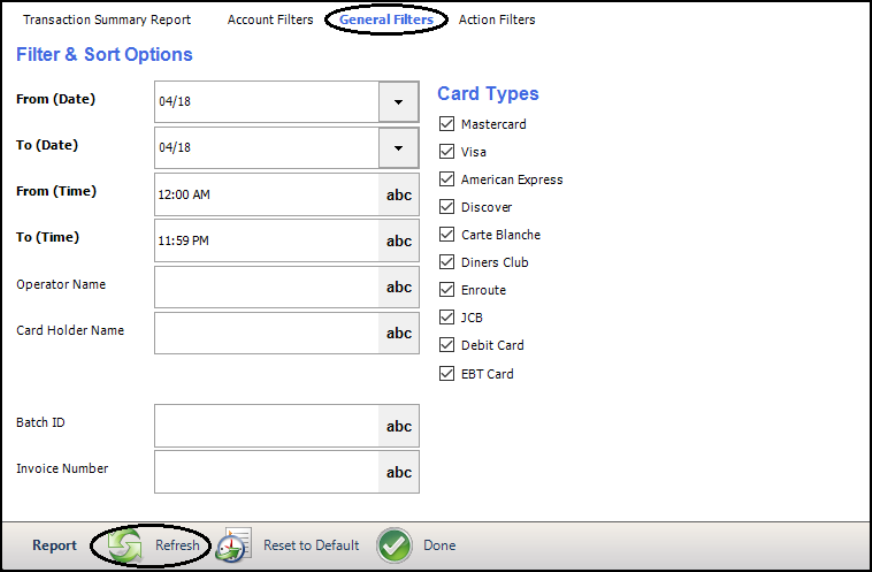
Task: Click the Filter & Sort Options heading
Action: click(105, 54)
